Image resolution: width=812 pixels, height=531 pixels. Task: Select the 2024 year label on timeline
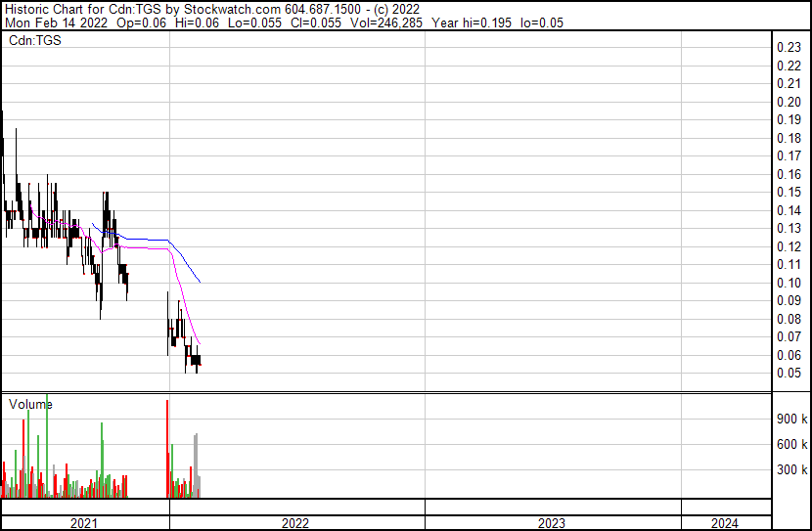coord(725,523)
